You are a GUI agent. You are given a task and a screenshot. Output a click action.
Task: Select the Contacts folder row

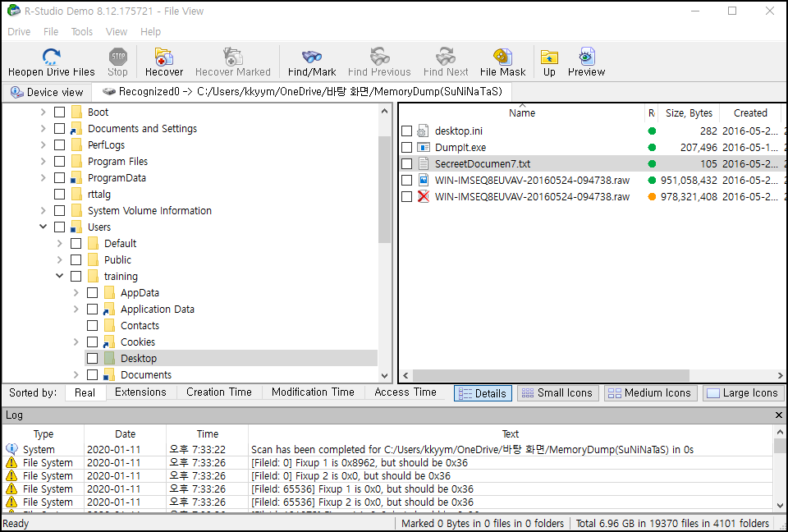coord(140,326)
